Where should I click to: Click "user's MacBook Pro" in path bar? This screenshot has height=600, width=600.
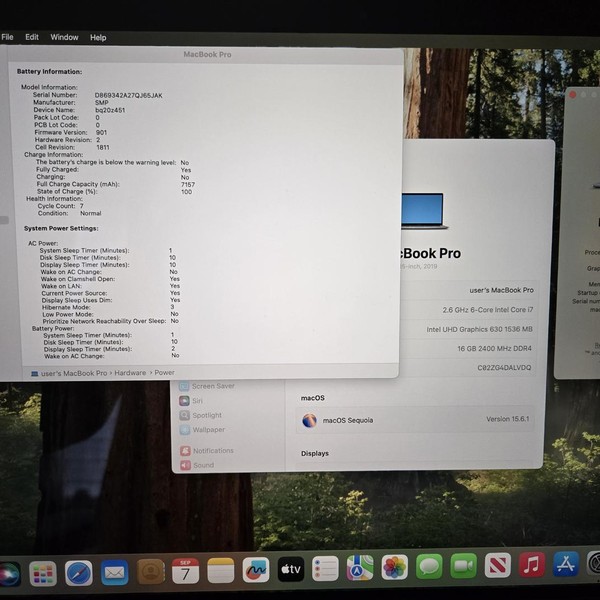[x=69, y=373]
